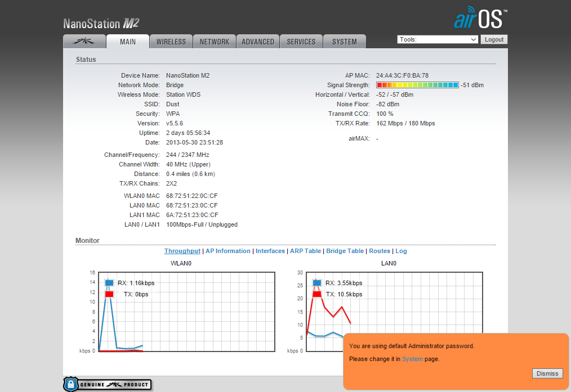Open the Tools dropdown menu
Viewport: 571px width, 392px height.
point(438,39)
